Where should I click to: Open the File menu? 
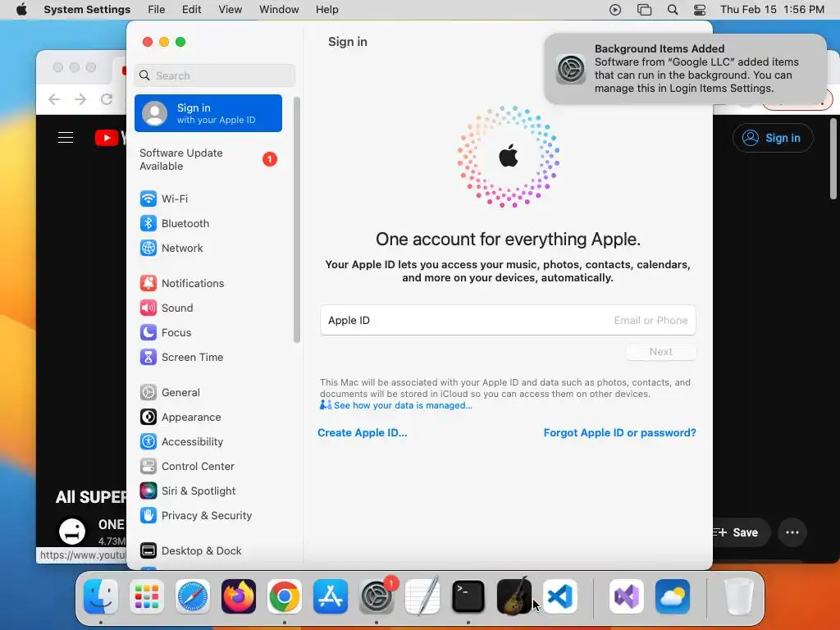point(157,10)
